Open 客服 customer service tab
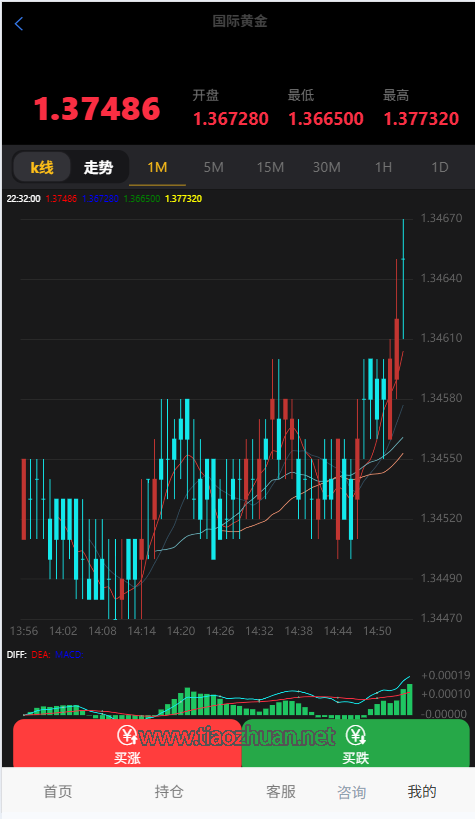 [x=281, y=792]
